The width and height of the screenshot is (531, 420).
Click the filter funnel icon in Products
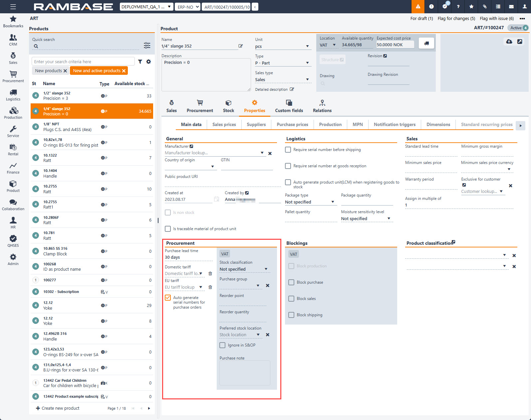pyautogui.click(x=140, y=62)
